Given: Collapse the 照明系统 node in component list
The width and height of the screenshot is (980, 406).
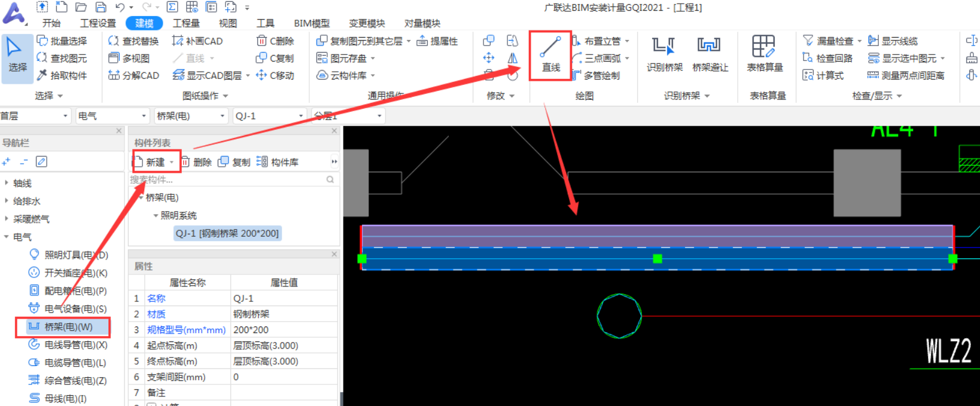Looking at the screenshot, I should (x=156, y=215).
